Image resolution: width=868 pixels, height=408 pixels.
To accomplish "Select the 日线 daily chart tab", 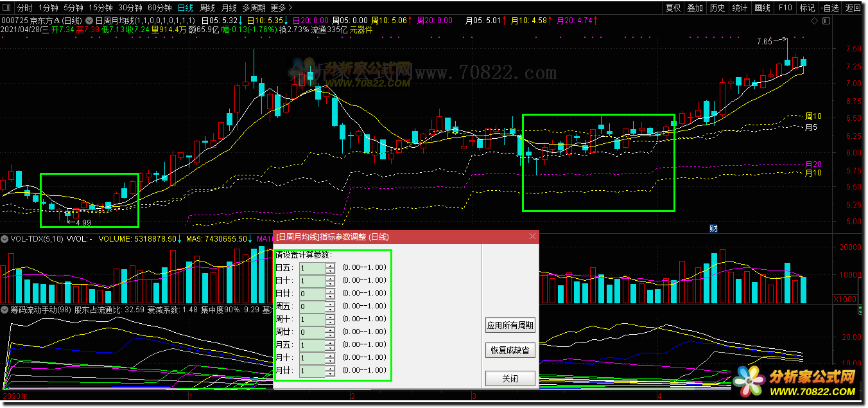I will 186,8.
